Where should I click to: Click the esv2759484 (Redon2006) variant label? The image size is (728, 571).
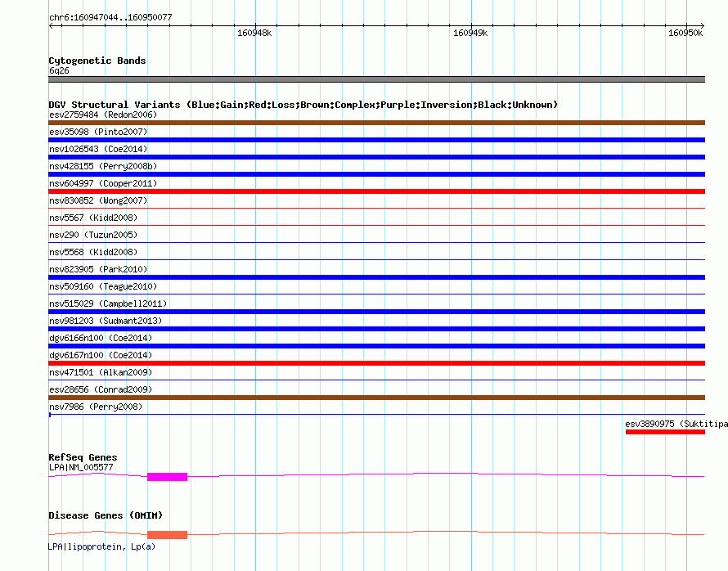(103, 115)
